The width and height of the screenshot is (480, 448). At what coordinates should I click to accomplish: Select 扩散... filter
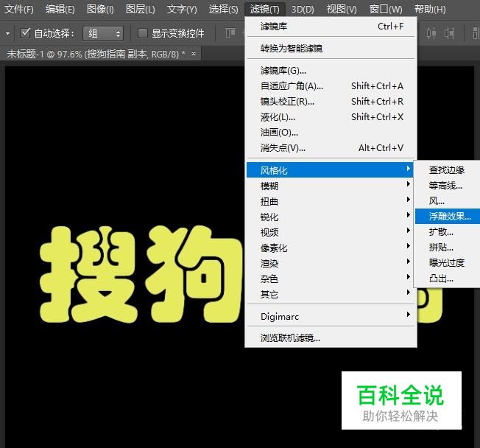[x=448, y=232]
